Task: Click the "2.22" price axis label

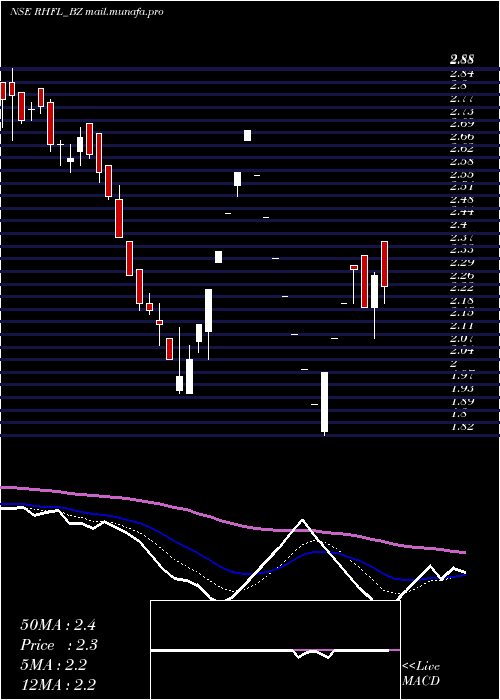Action: click(x=462, y=288)
